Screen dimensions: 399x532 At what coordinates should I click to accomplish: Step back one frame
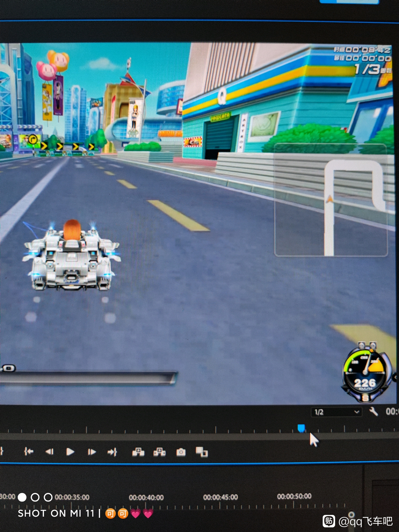tap(49, 452)
